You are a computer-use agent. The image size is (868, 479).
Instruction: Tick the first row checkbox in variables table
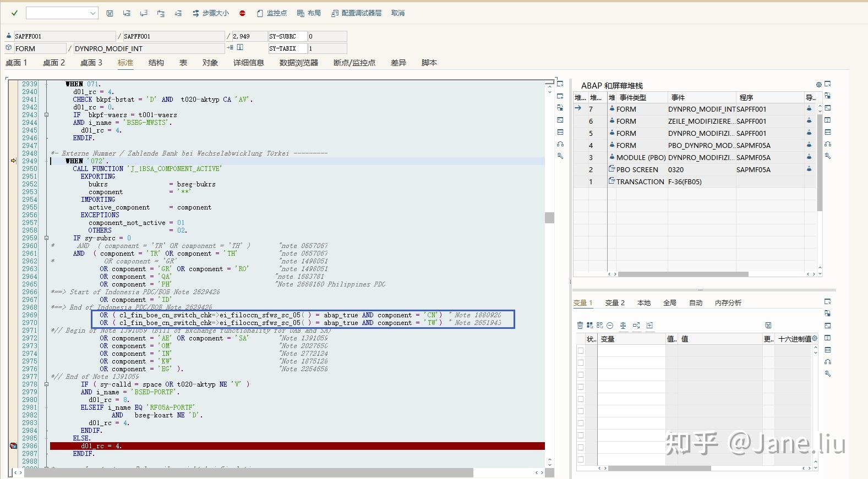[581, 350]
